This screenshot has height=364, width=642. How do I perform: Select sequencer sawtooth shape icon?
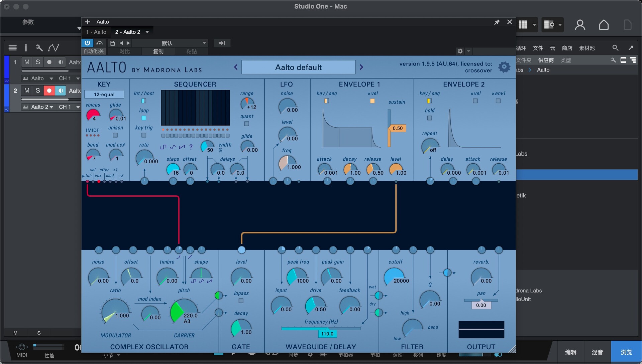(182, 147)
